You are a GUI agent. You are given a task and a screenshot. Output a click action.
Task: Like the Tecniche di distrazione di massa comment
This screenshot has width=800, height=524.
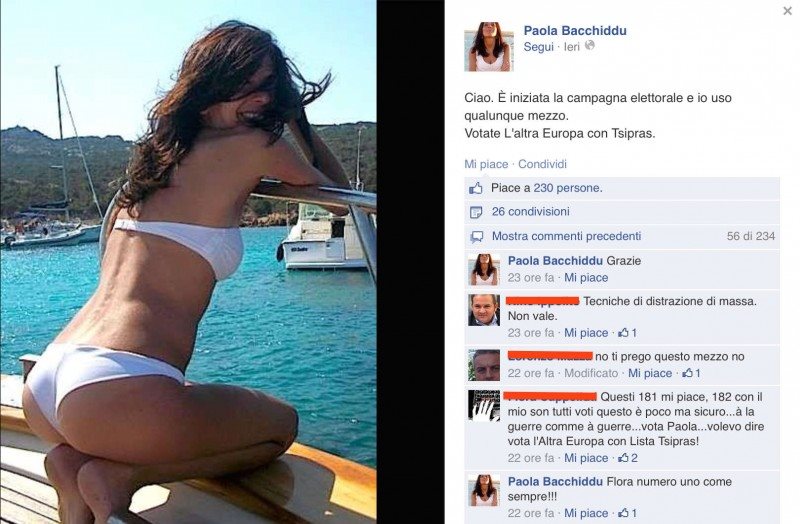586,333
